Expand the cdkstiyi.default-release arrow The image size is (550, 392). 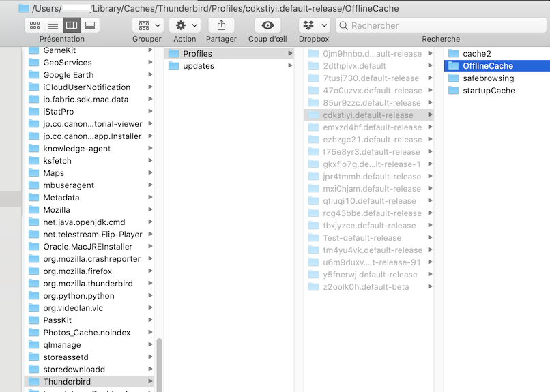point(430,115)
